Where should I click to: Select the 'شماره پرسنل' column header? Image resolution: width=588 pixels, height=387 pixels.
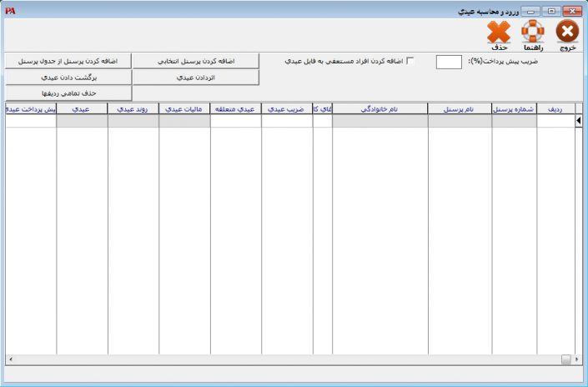click(514, 108)
